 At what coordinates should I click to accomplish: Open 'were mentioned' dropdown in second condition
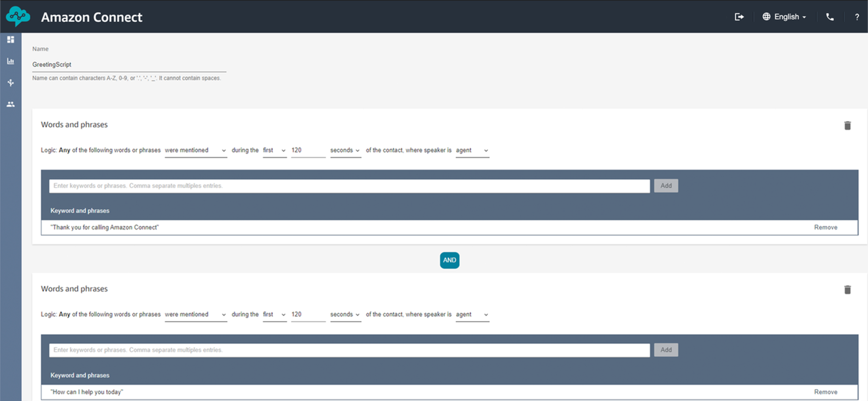(x=195, y=315)
